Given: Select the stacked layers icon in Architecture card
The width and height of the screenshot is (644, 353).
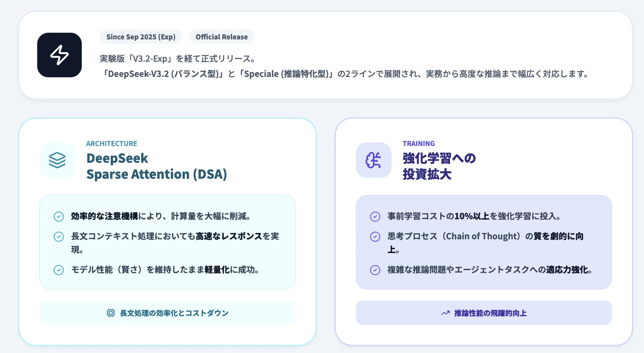Looking at the screenshot, I should (57, 160).
